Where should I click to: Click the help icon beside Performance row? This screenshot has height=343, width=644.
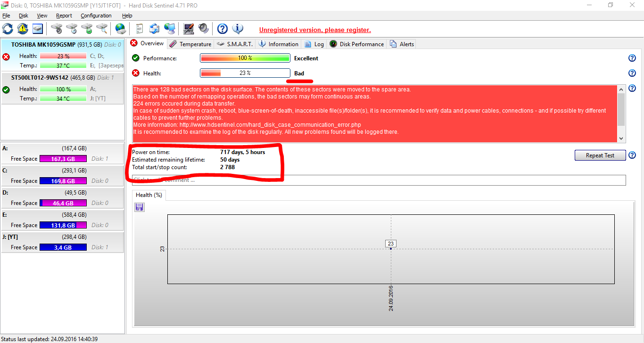click(632, 58)
